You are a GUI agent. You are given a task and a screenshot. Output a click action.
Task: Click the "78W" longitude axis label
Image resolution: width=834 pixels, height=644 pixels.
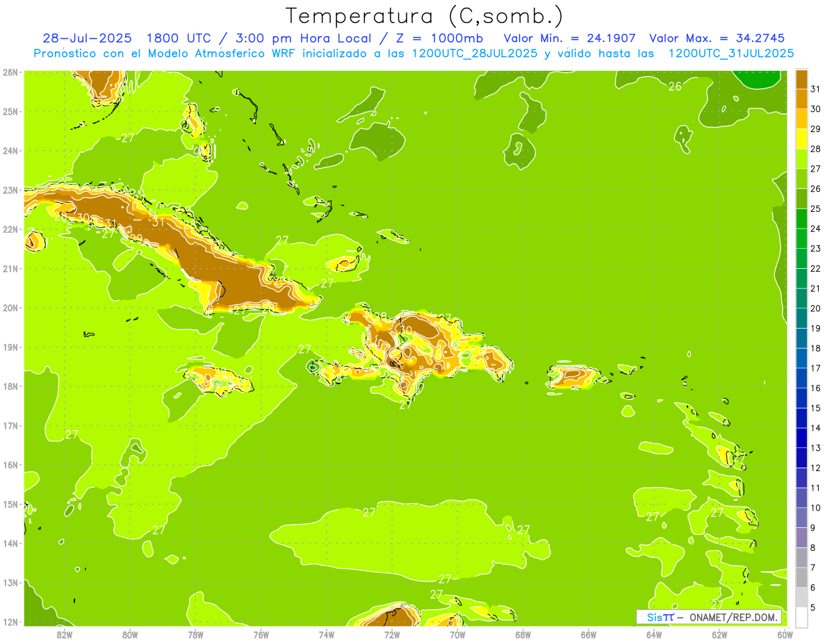[195, 634]
